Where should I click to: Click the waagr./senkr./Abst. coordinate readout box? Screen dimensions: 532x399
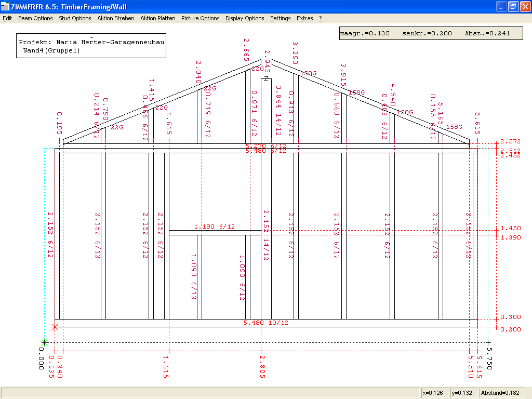point(423,33)
